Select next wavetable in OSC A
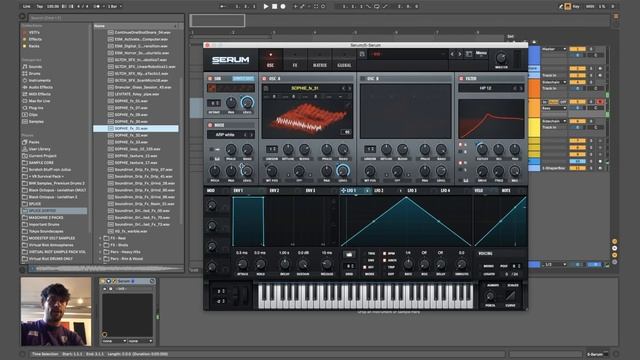 [x=349, y=88]
